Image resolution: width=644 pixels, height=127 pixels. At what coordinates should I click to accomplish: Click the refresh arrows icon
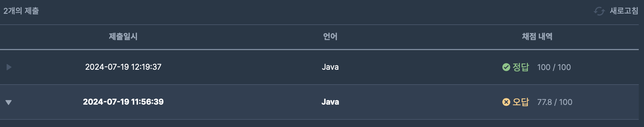pos(599,11)
